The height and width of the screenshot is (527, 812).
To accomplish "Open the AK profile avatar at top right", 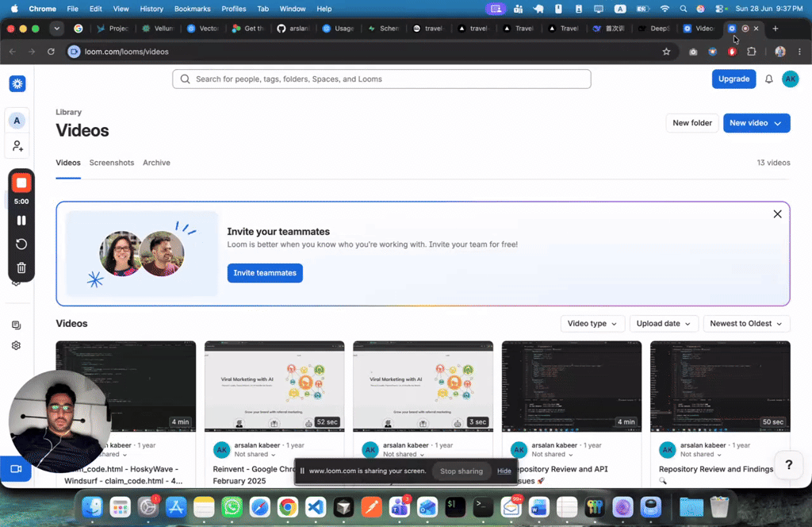I will tap(791, 79).
